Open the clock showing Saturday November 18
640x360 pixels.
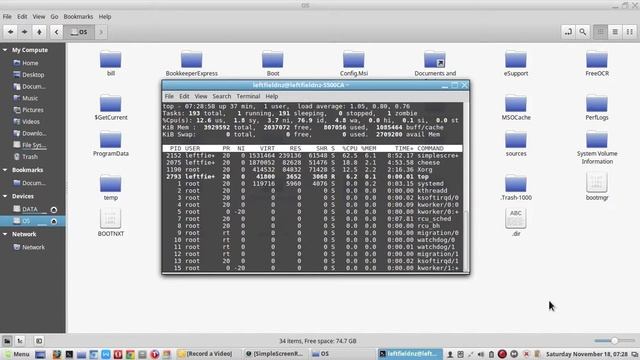point(587,354)
